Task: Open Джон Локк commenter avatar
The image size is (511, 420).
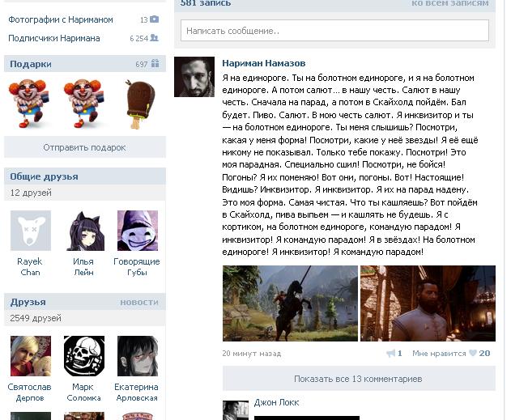Action: point(236,410)
